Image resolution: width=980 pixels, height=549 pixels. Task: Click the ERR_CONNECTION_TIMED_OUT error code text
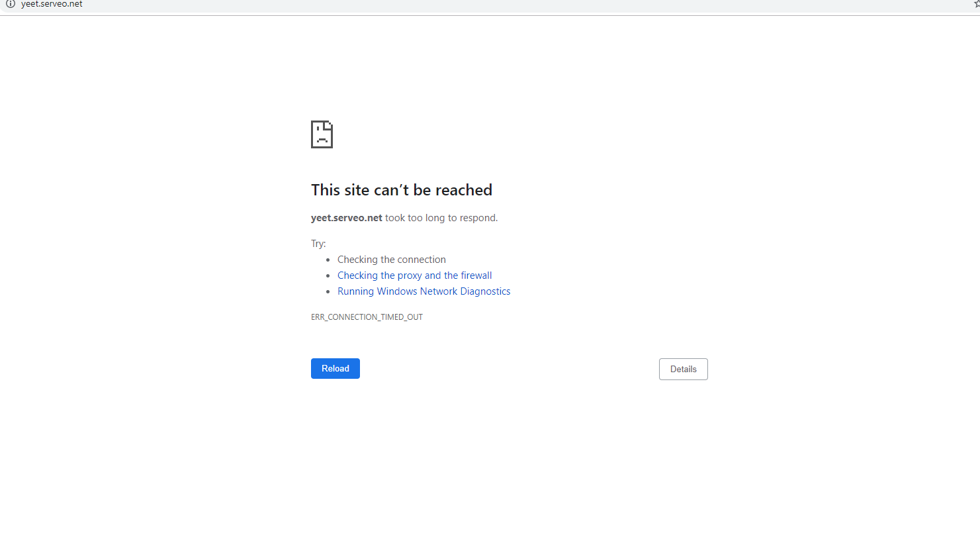point(367,317)
